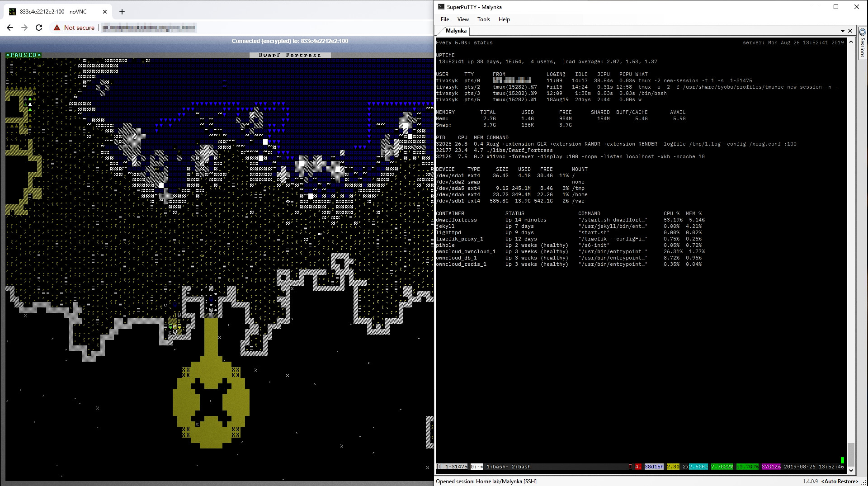Minimize the SuperPuTTY window
The width and height of the screenshot is (868, 486).
(x=816, y=7)
